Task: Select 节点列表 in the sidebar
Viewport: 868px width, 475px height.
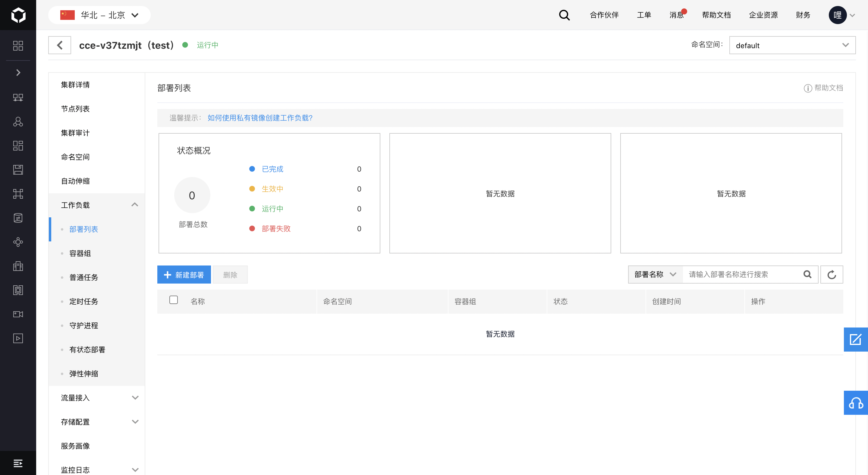Action: (x=75, y=109)
